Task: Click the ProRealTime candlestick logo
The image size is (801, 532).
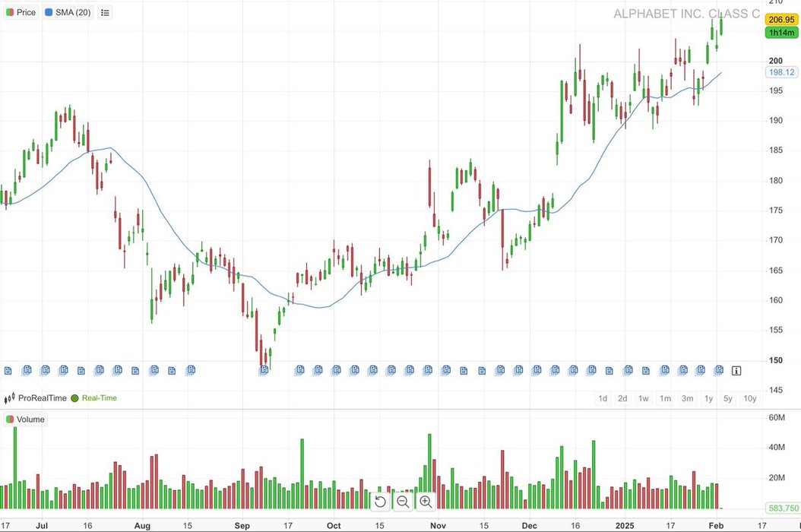Action: pyautogui.click(x=9, y=398)
